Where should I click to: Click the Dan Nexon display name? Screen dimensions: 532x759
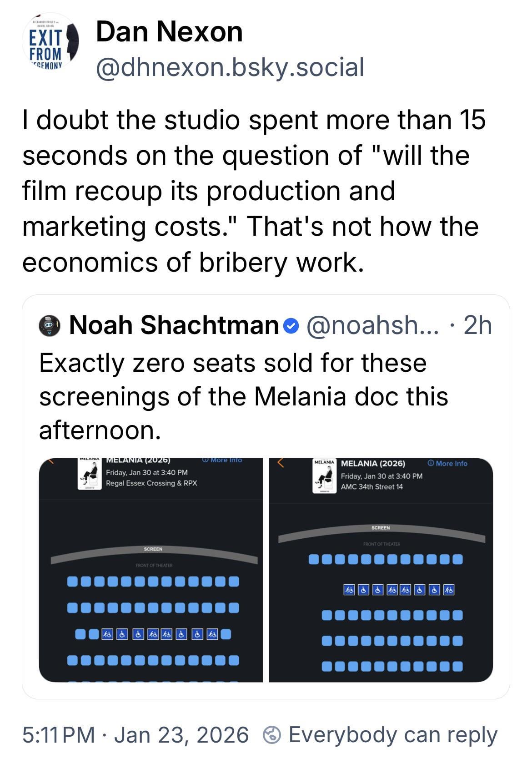pos(169,33)
